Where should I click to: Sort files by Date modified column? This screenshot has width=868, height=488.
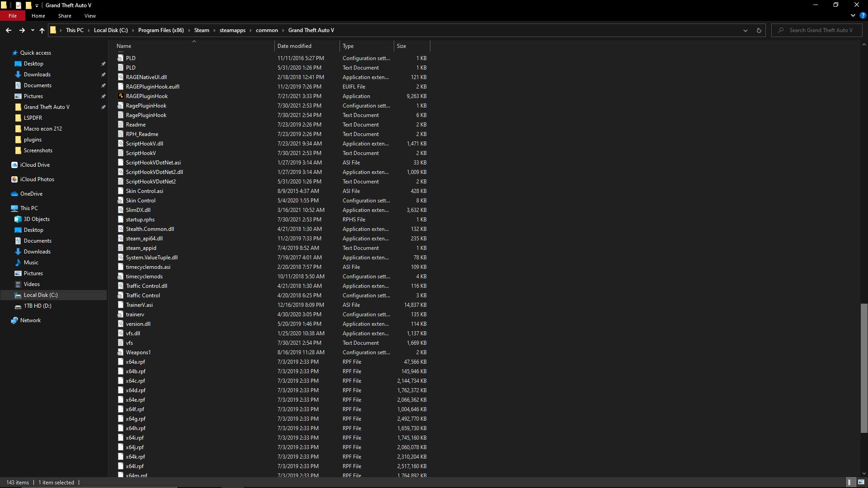294,46
